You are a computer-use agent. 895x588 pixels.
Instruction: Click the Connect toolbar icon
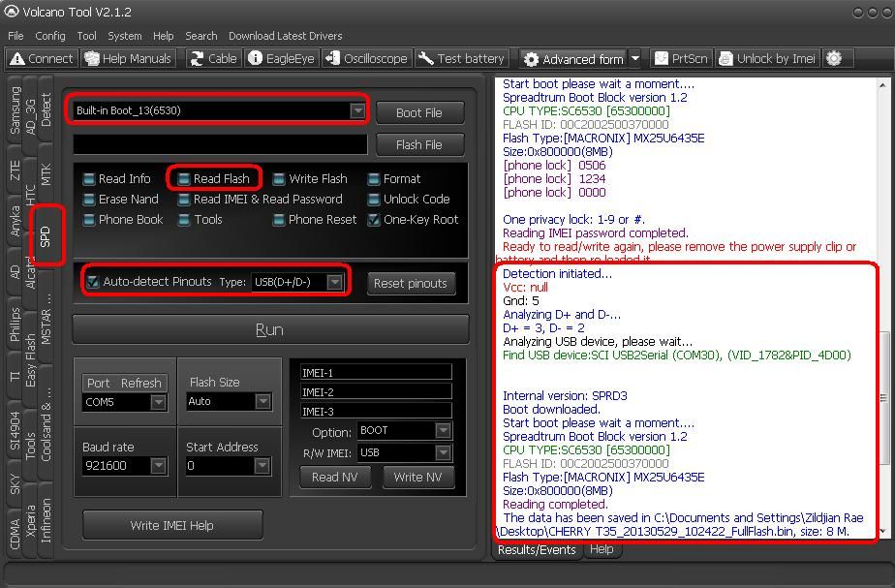coord(41,58)
